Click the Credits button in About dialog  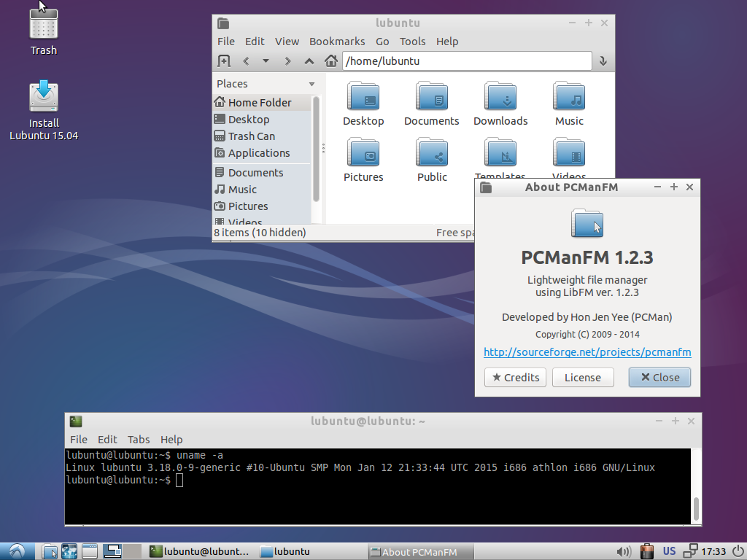(x=516, y=378)
